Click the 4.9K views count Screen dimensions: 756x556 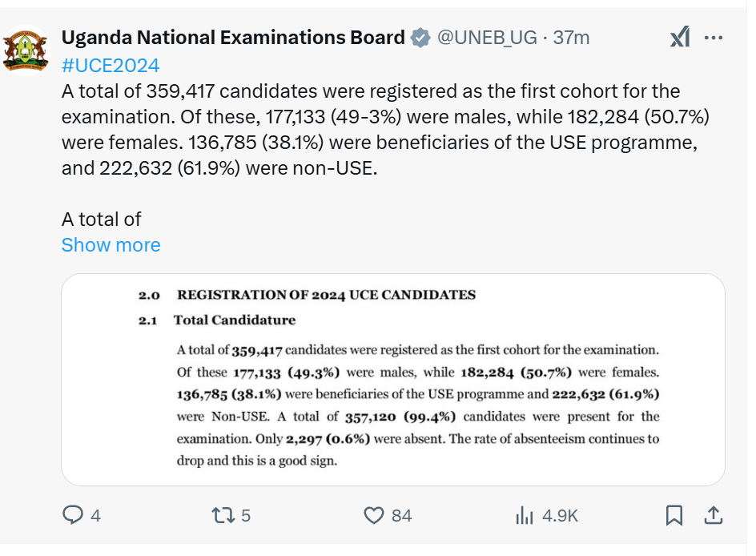pos(560,516)
